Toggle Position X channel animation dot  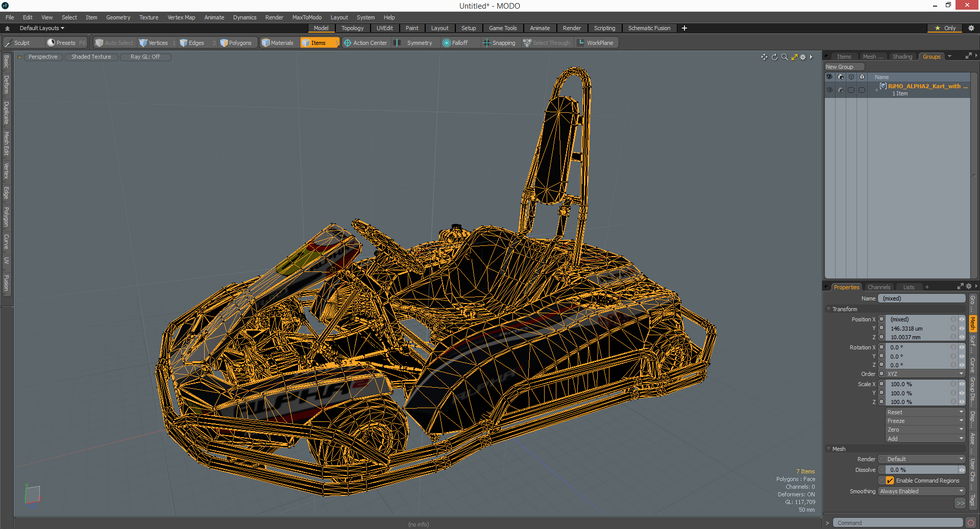coord(881,319)
